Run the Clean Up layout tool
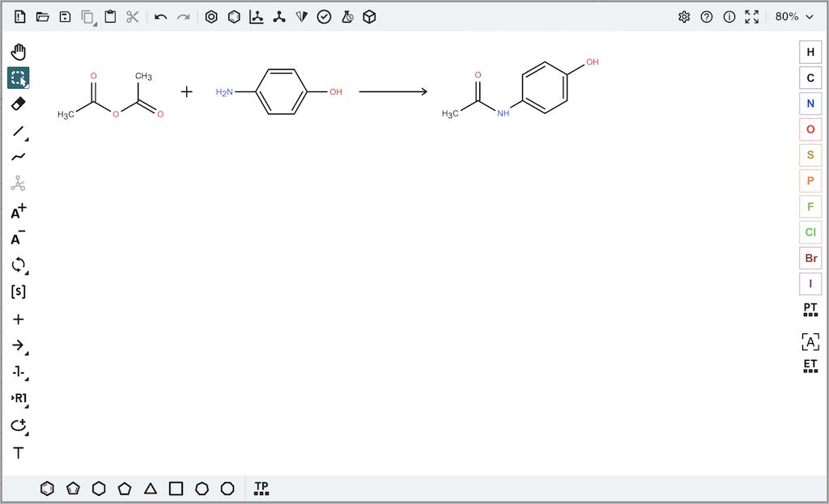This screenshot has height=504, width=829. [x=279, y=17]
